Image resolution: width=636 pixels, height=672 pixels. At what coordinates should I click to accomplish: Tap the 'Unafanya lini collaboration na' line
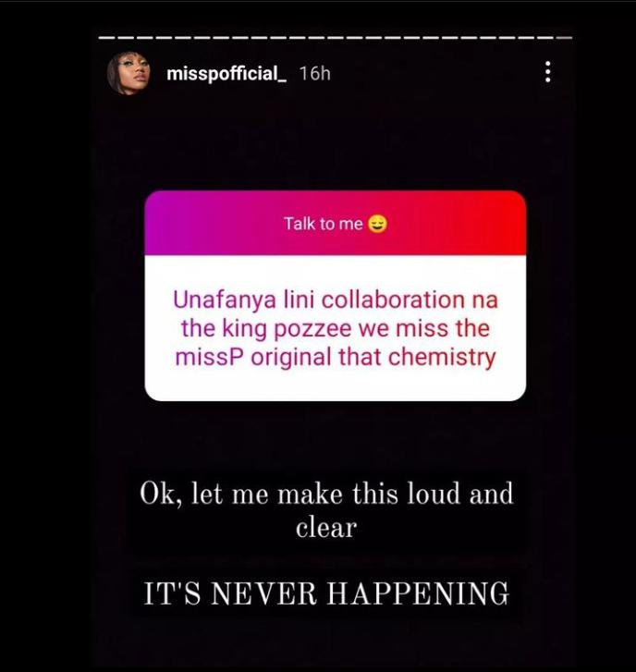pos(336,300)
